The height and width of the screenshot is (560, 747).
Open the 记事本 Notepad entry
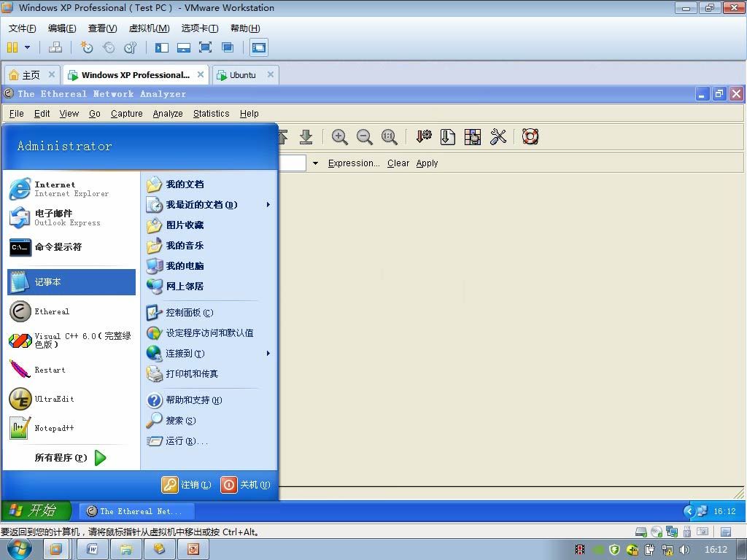coord(71,282)
